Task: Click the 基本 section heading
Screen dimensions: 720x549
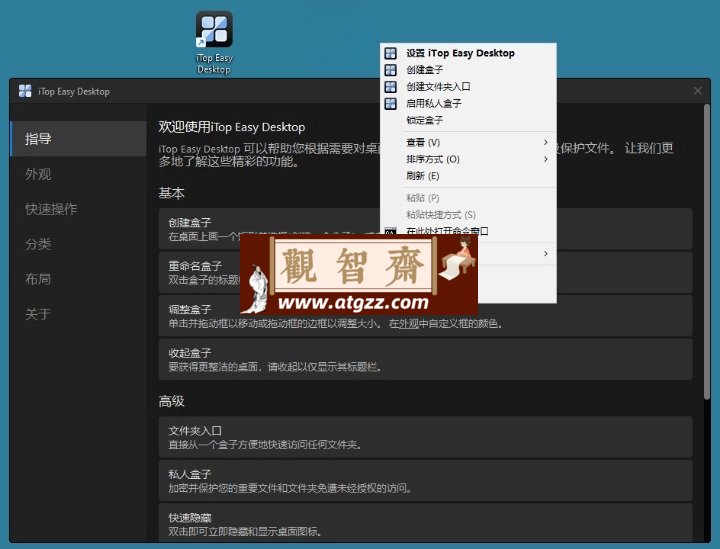Action: (171, 193)
